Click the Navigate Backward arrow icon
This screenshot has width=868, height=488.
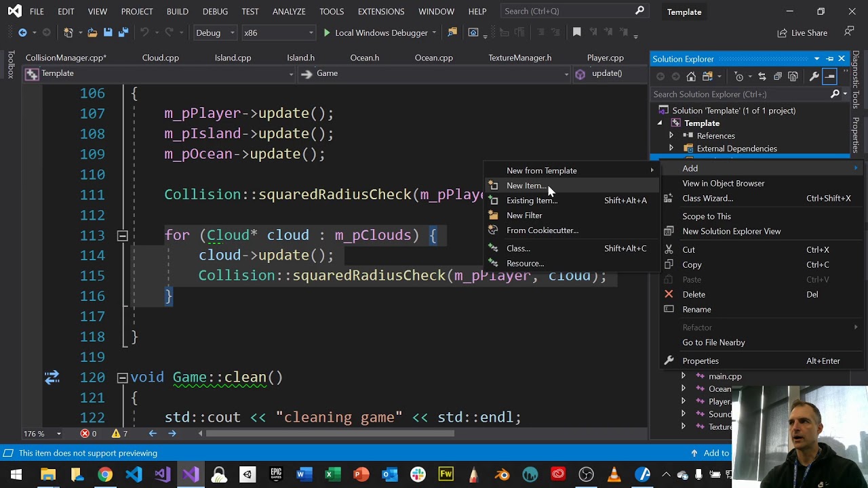pos(22,33)
